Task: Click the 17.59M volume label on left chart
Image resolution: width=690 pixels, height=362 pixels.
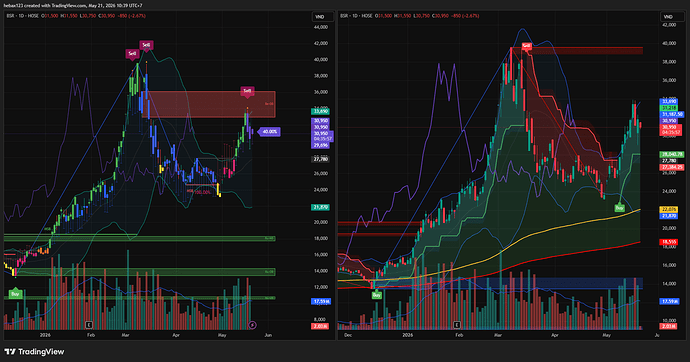Action: click(x=321, y=302)
